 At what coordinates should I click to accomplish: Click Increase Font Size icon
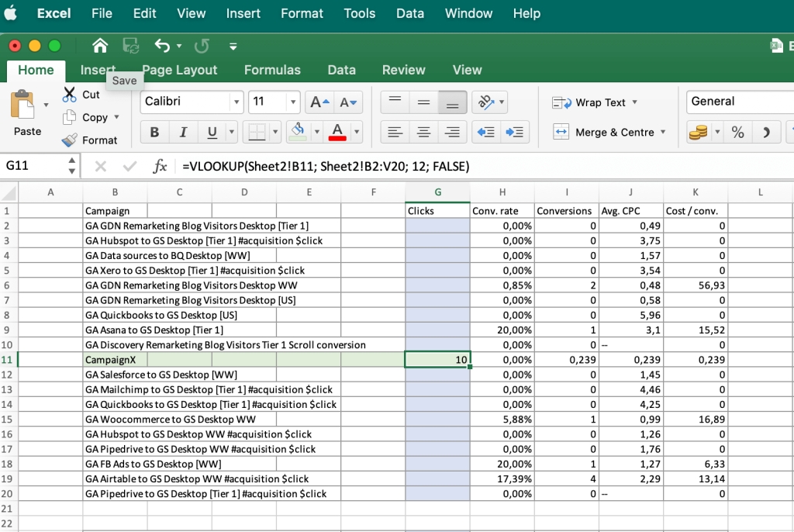[x=319, y=102]
